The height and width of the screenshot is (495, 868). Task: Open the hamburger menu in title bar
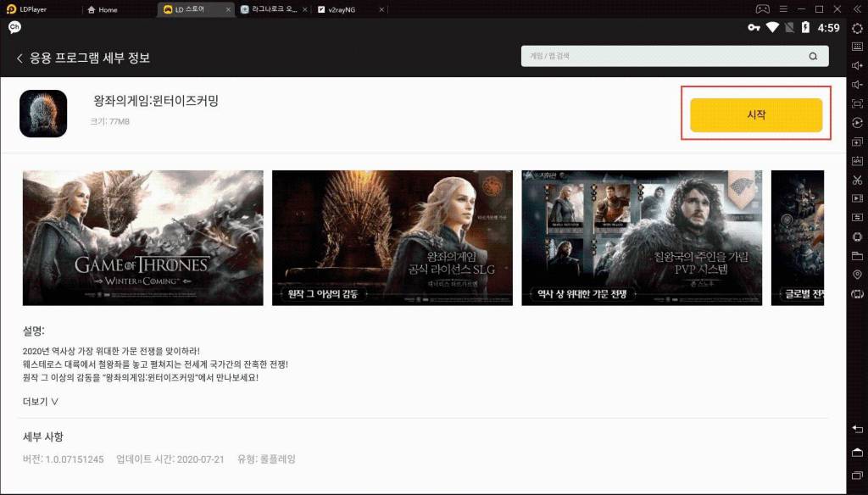coord(783,8)
